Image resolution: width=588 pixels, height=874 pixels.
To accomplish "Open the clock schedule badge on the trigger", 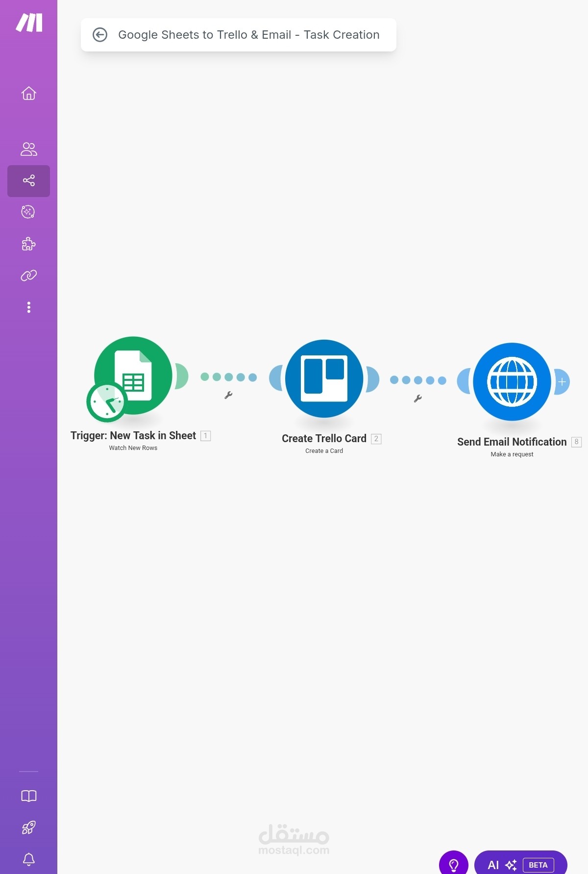I will [107, 402].
